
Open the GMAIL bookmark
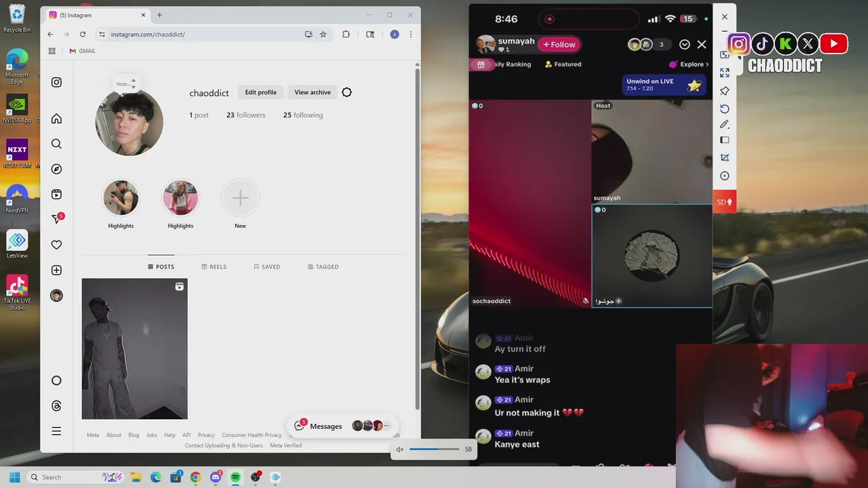[82, 51]
